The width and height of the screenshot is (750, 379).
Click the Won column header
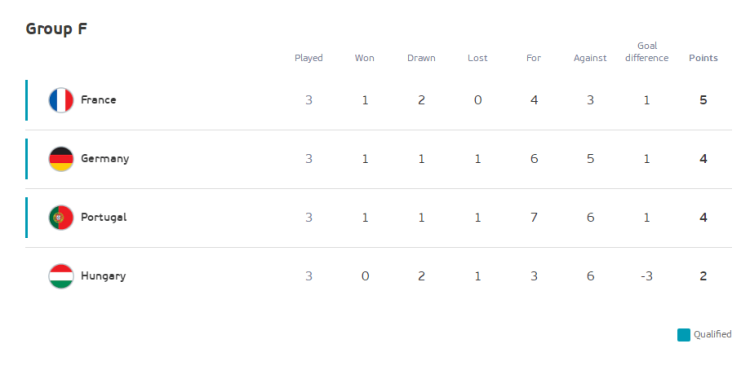point(364,58)
